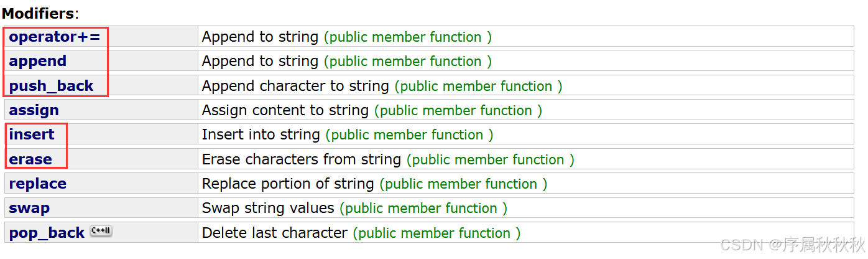
Task: Click the C++11 badge icon beside pop_back
Action: pos(101,231)
